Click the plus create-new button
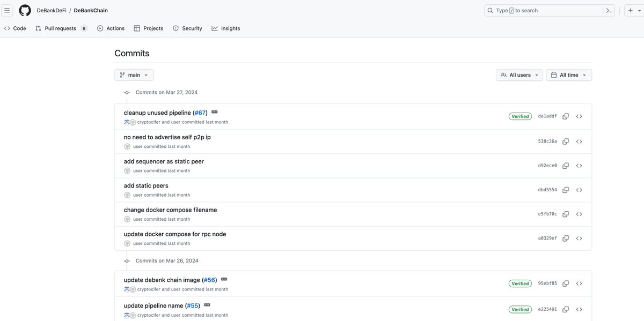 pos(631,10)
